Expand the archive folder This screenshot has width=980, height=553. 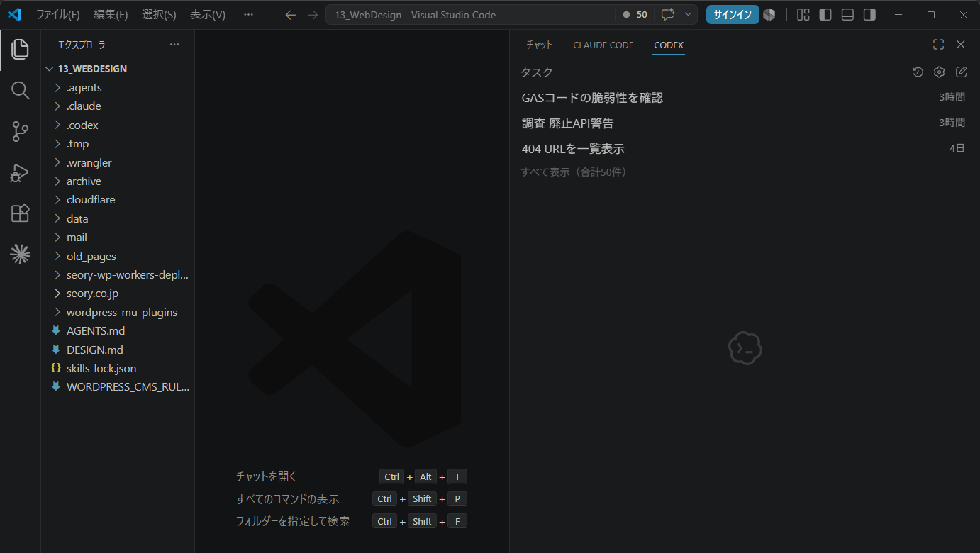(x=118, y=181)
